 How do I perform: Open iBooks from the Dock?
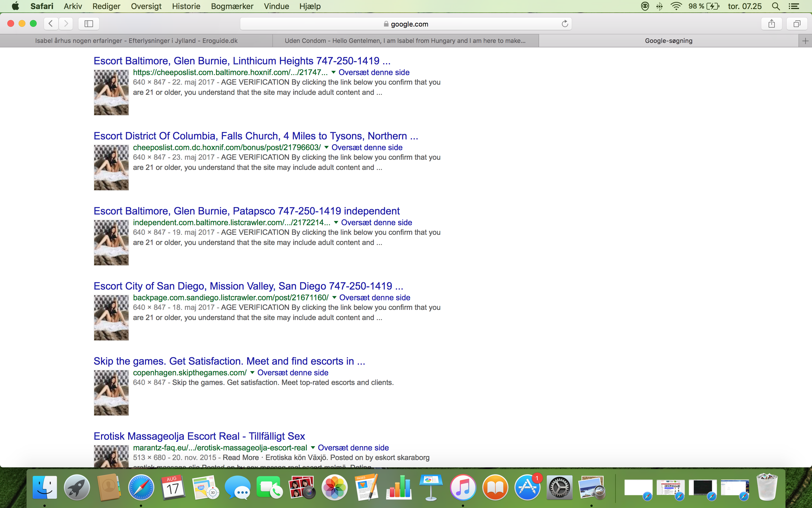pyautogui.click(x=495, y=487)
